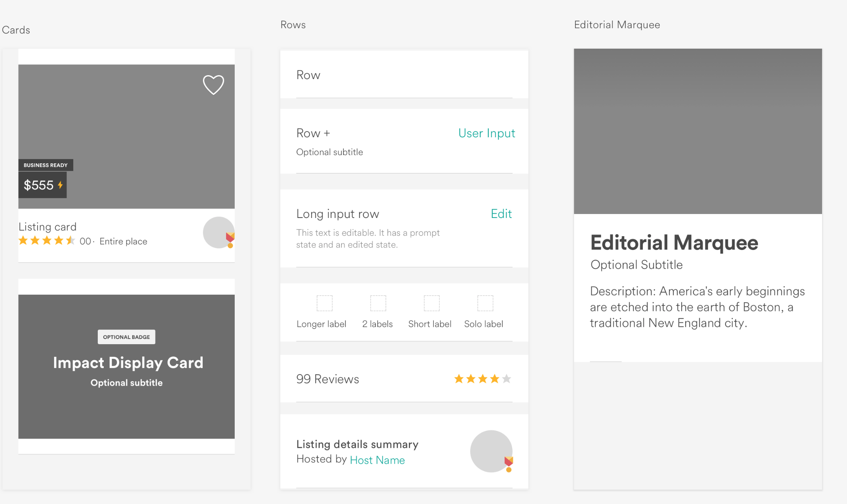Click the first star in 99 Reviews rating

click(459, 379)
